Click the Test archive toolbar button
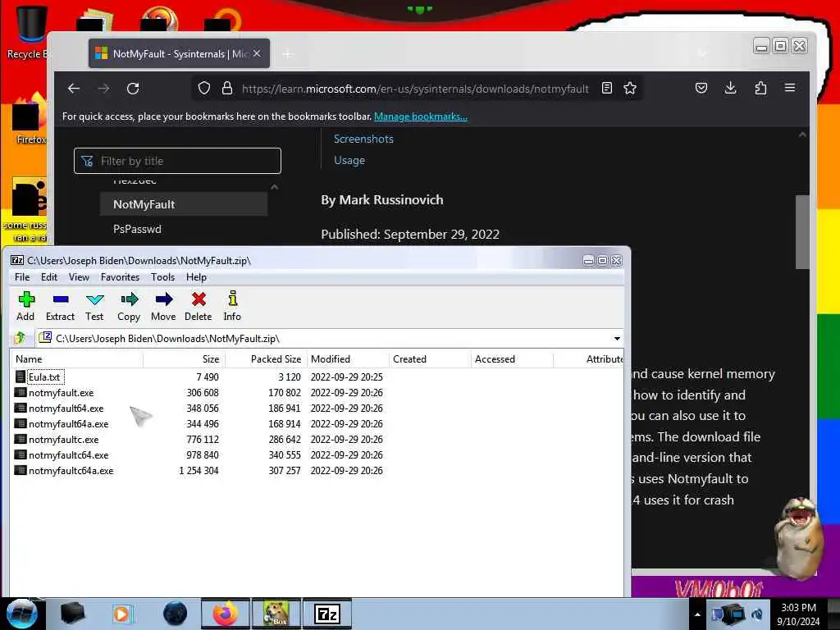 (94, 306)
